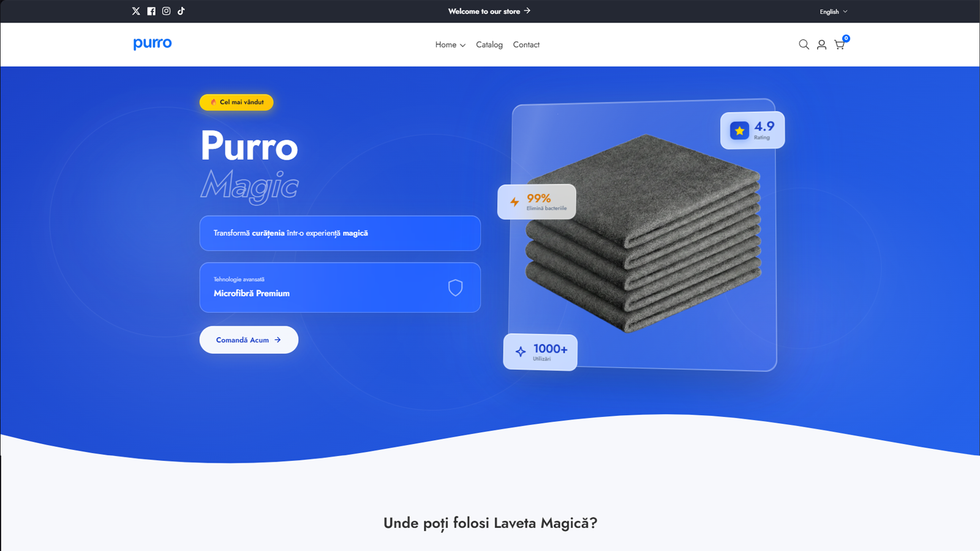Click the Comandă Acum button
This screenshot has width=980, height=551.
pyautogui.click(x=249, y=340)
